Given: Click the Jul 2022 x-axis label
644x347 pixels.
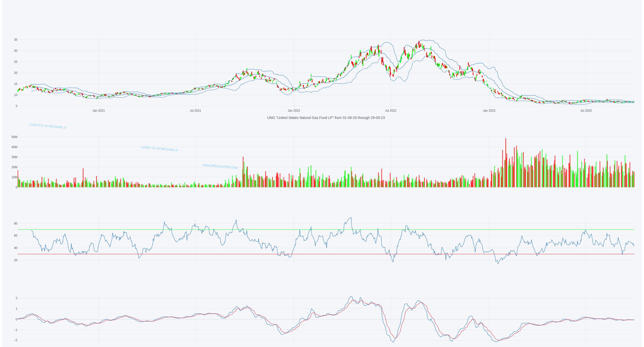Looking at the screenshot, I should point(391,111).
